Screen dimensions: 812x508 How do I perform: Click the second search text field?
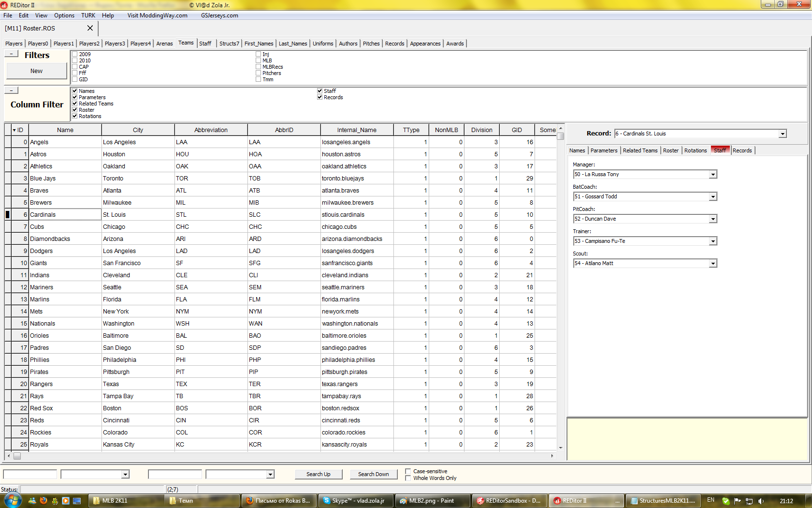[x=175, y=475]
